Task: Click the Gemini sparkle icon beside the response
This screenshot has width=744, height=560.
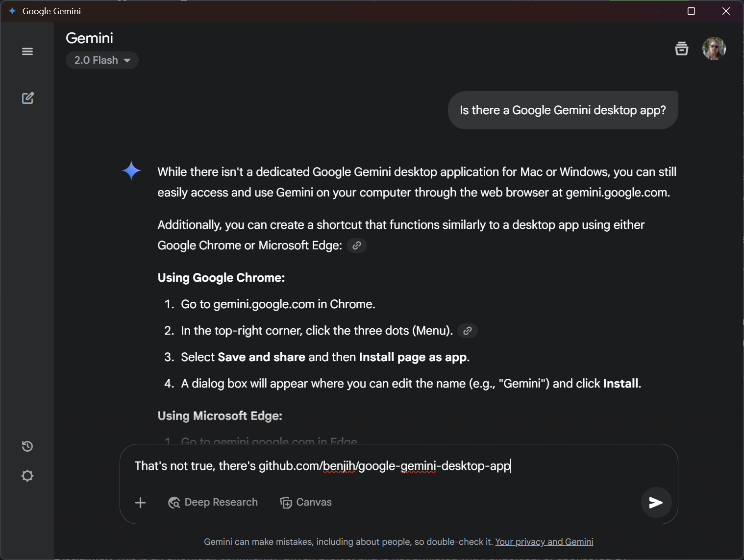Action: (131, 171)
